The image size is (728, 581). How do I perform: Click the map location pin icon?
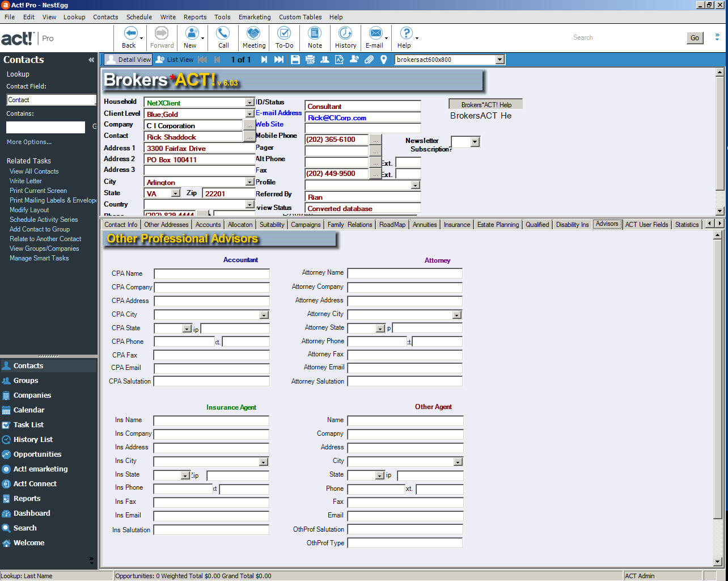point(384,60)
